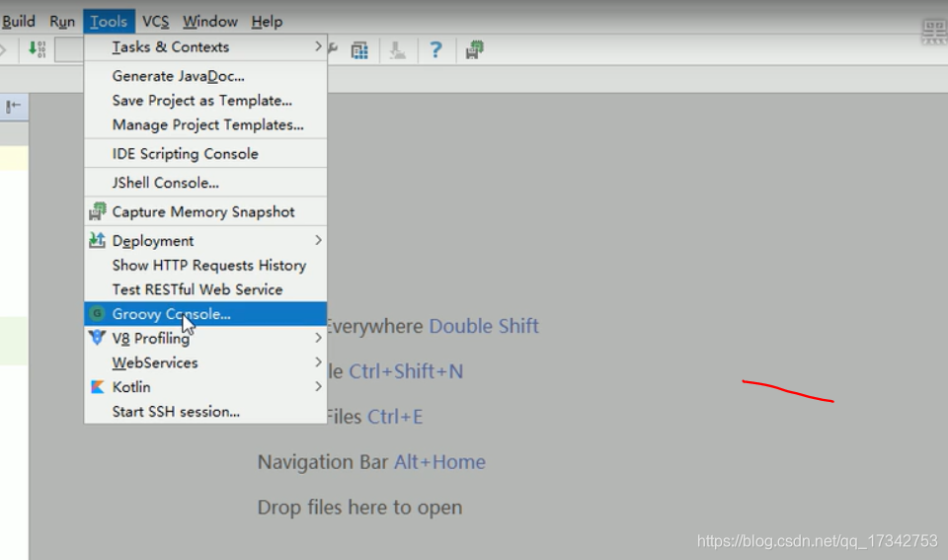Viewport: 948px width, 560px height.
Task: Close the open Tools menu
Action: (x=109, y=22)
